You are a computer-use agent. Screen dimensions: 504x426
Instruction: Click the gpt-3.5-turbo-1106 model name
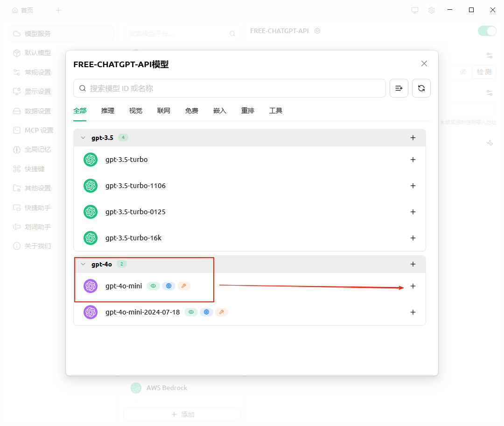coord(135,186)
